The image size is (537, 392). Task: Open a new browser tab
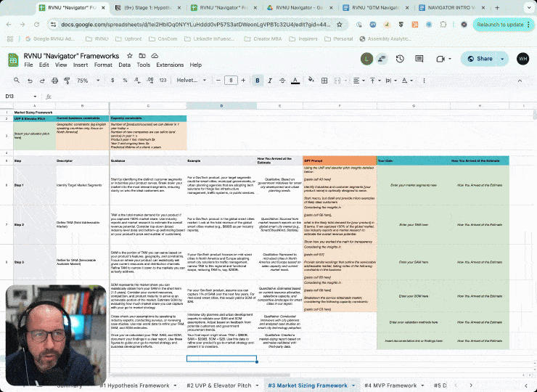497,7
